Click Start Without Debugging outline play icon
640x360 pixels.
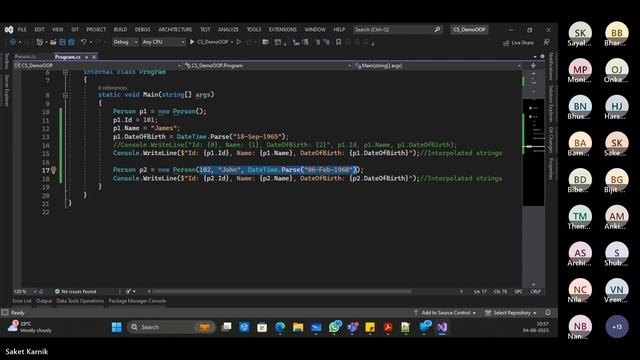pyautogui.click(x=239, y=42)
